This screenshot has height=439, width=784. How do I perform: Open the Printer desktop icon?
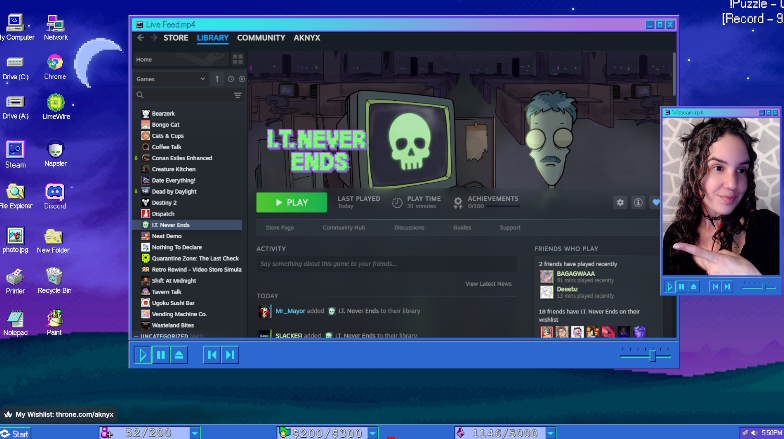pos(15,281)
